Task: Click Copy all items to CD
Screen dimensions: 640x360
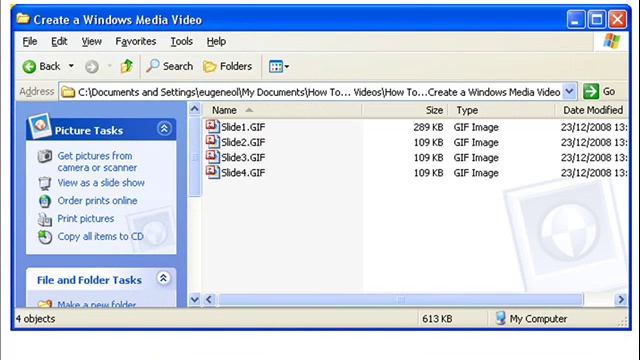Action: coord(100,236)
